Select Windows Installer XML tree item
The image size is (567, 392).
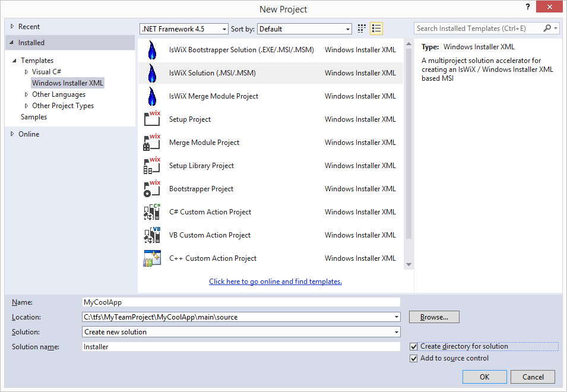[68, 83]
